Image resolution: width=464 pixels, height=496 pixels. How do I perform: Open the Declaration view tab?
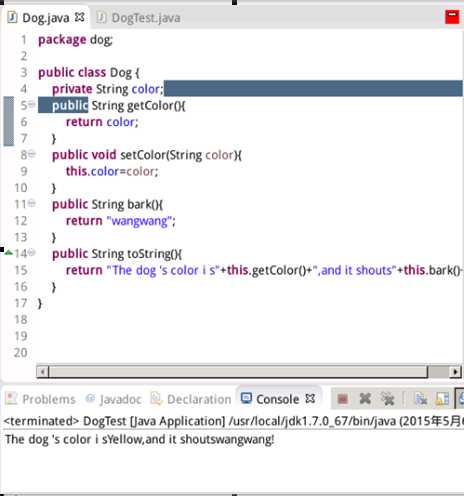191,399
